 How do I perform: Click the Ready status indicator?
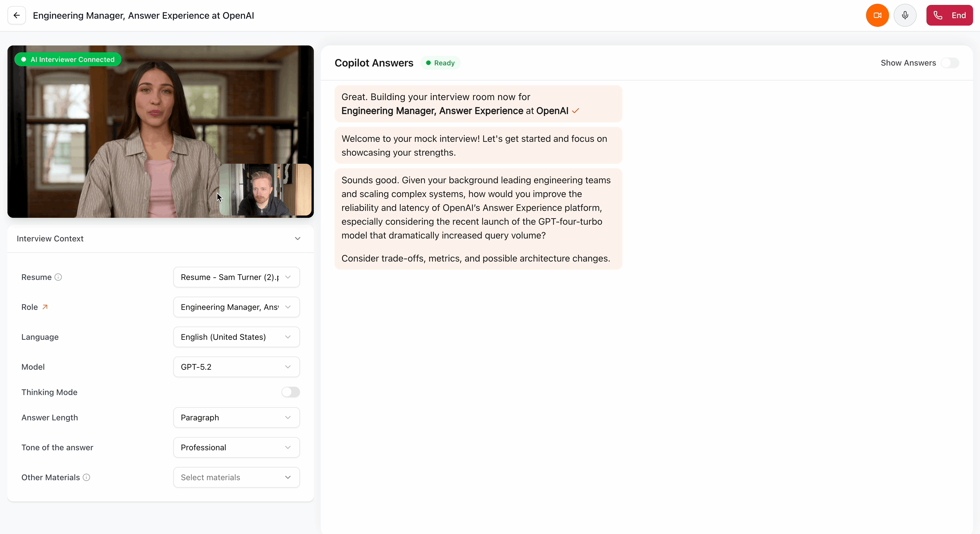pyautogui.click(x=440, y=63)
